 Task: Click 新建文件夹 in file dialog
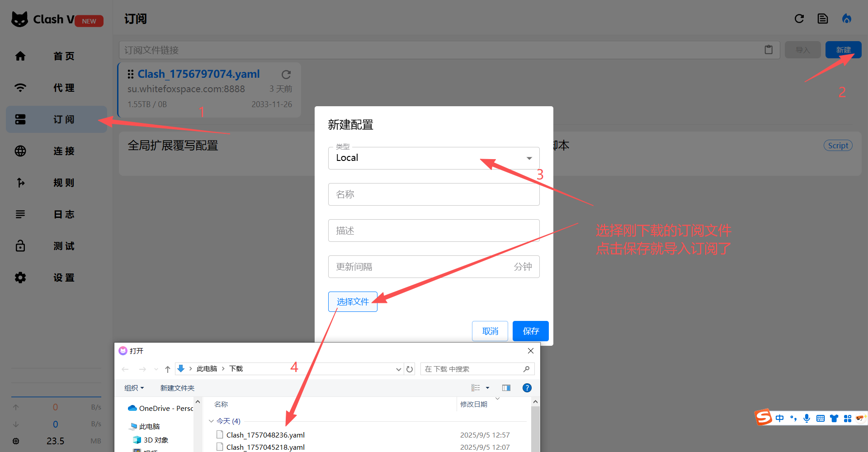tap(177, 388)
